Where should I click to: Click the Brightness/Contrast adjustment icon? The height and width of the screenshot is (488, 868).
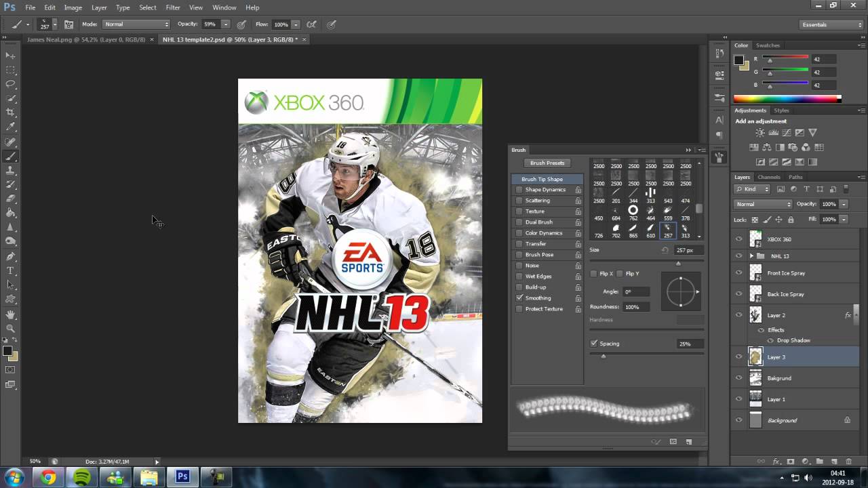pos(760,133)
